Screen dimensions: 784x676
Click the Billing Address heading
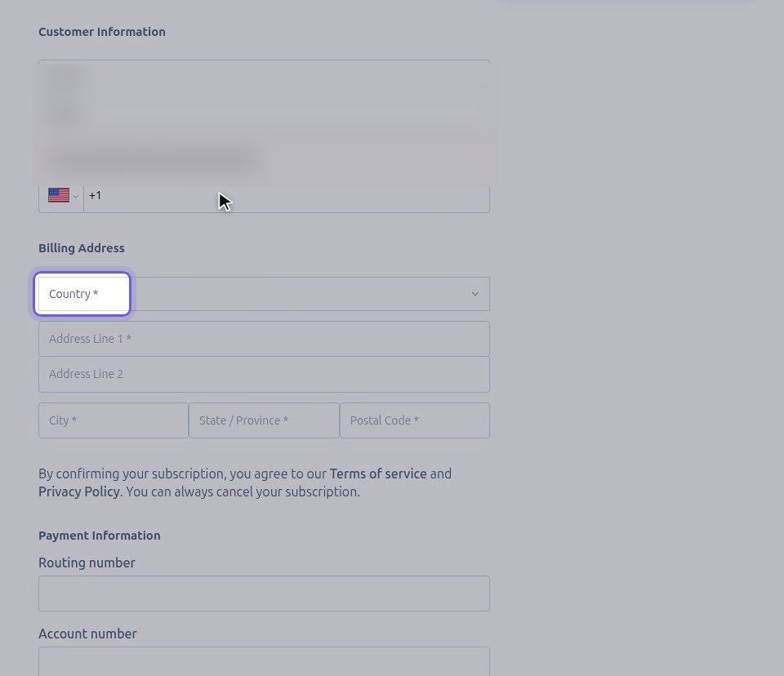82,248
